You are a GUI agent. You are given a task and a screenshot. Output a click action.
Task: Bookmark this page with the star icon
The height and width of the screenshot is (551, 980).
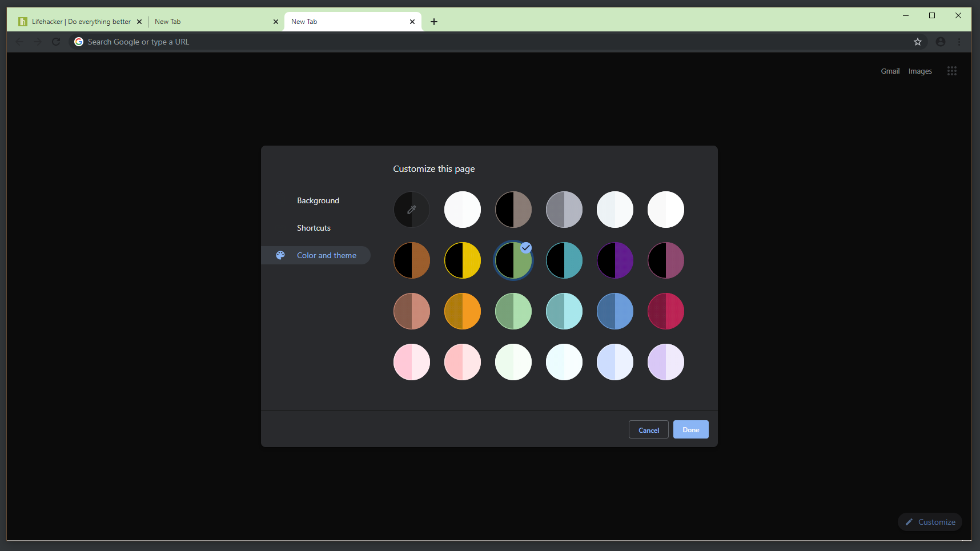pos(918,42)
